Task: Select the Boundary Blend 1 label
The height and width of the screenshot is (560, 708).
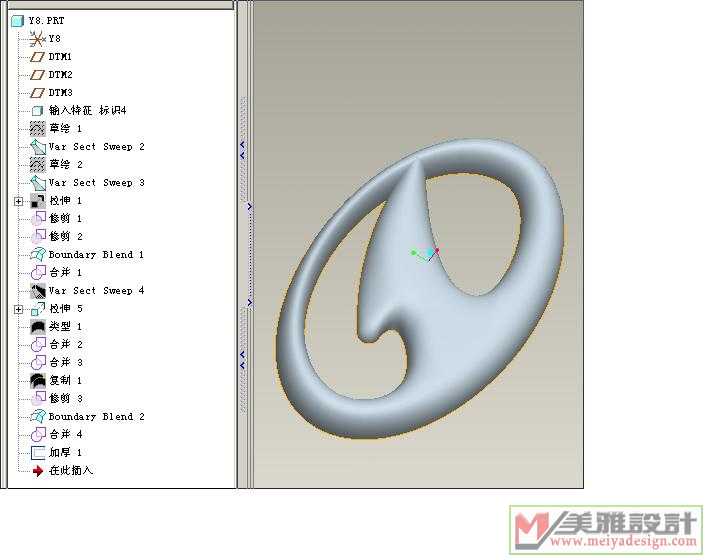Action: click(96, 255)
